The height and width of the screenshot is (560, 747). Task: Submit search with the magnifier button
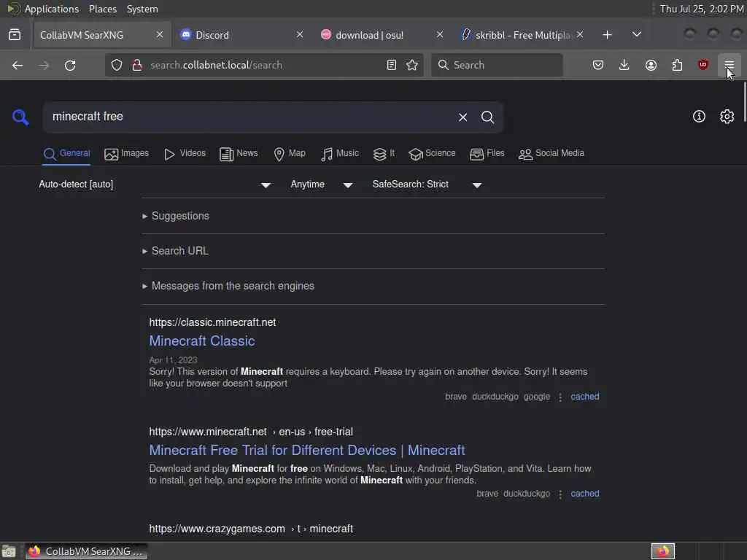click(487, 117)
